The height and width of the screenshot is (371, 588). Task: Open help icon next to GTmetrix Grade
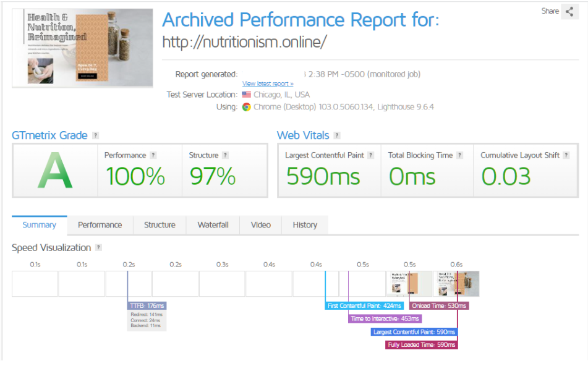click(x=96, y=135)
